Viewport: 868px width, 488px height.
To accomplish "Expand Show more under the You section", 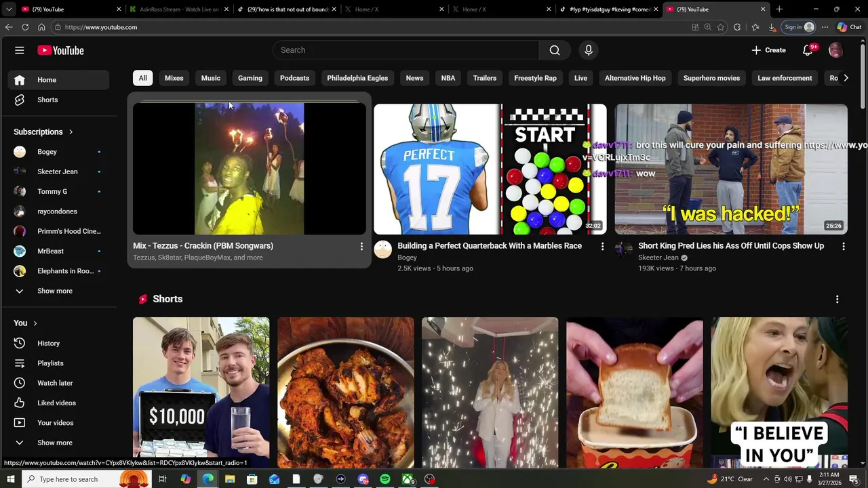I will tap(60, 443).
